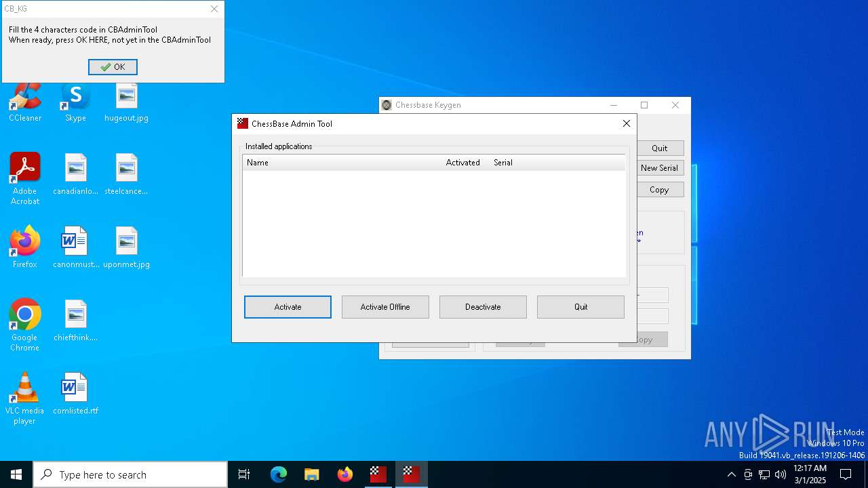
Task: Click the volume tray icon
Action: pyautogui.click(x=781, y=474)
